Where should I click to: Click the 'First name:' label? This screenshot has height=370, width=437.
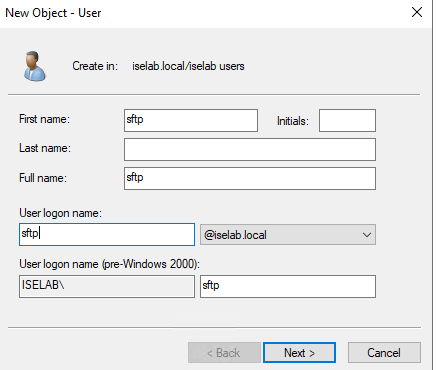[x=45, y=119]
